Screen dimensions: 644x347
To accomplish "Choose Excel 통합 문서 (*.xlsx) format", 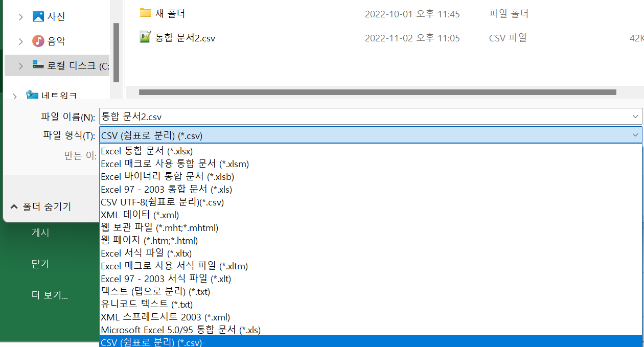I will 371,151.
